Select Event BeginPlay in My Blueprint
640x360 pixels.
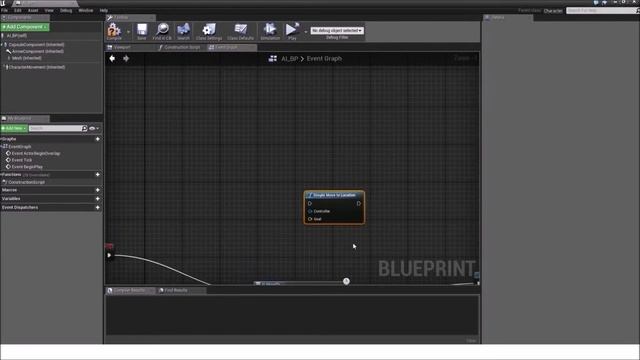click(x=27, y=167)
